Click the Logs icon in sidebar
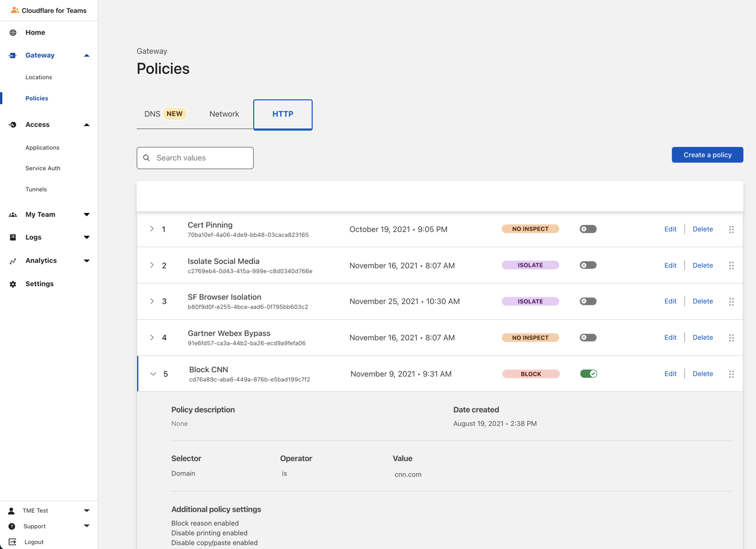The height and width of the screenshot is (549, 756). pos(13,237)
